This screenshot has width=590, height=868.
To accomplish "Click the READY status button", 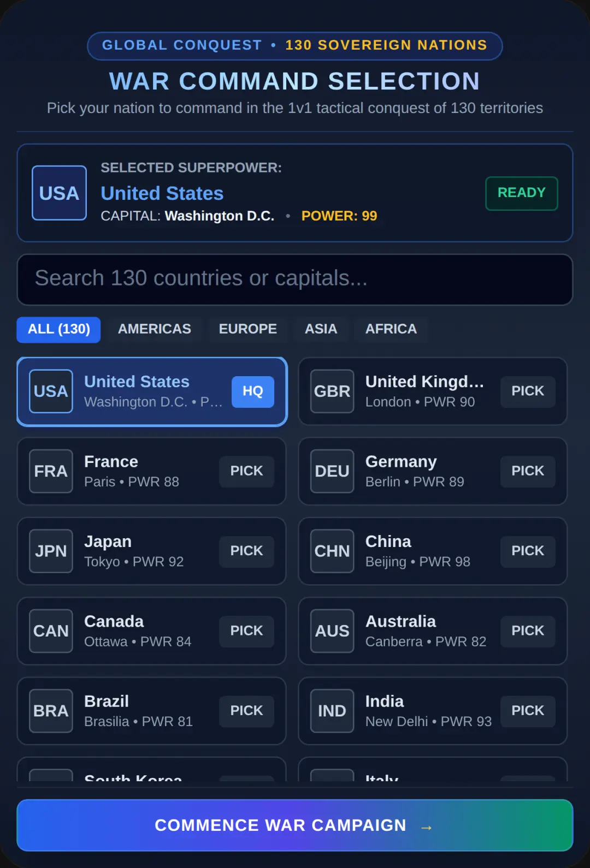I will coord(522,193).
